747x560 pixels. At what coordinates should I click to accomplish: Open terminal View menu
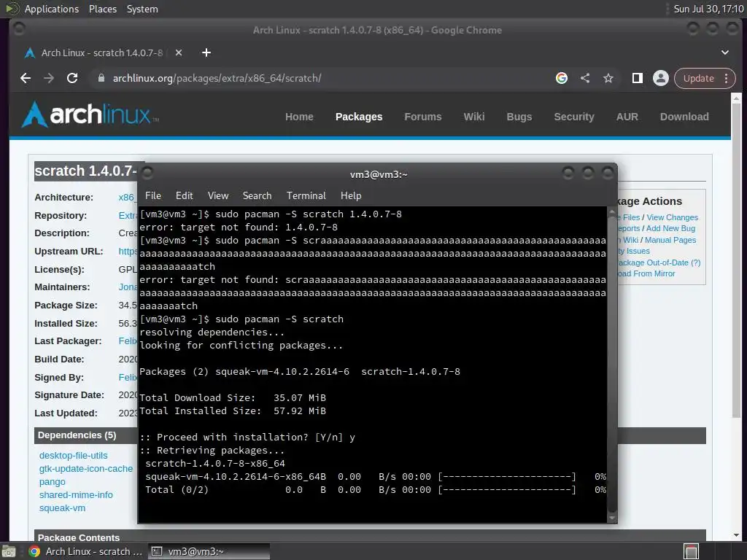click(x=218, y=195)
